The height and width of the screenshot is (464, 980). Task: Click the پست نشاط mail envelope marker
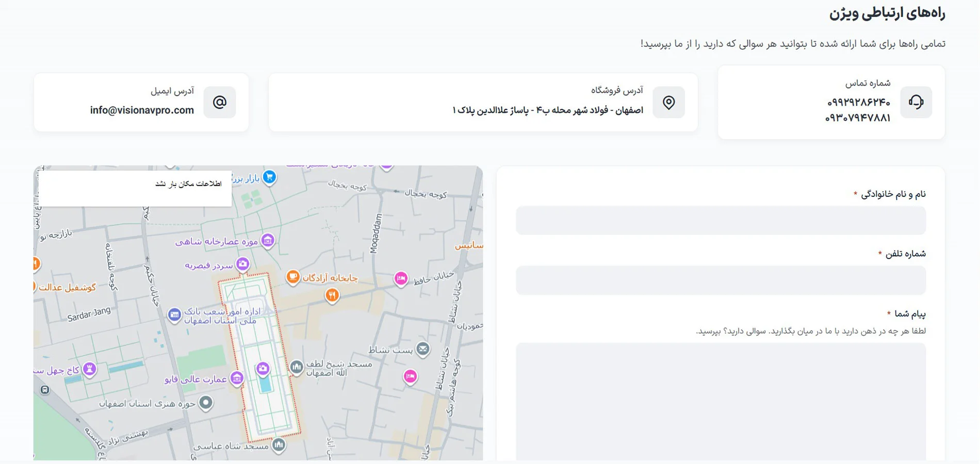(423, 350)
